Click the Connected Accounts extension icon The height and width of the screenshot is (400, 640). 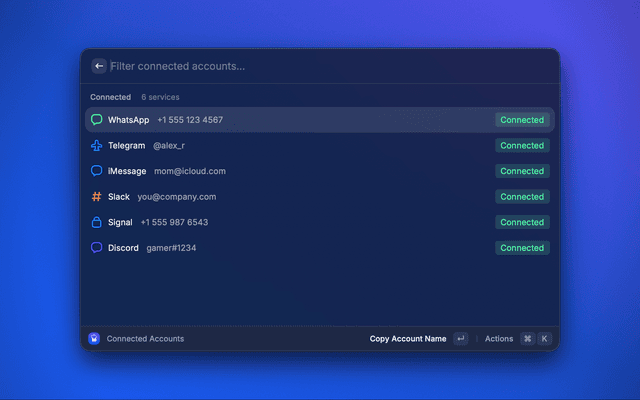pos(94,339)
